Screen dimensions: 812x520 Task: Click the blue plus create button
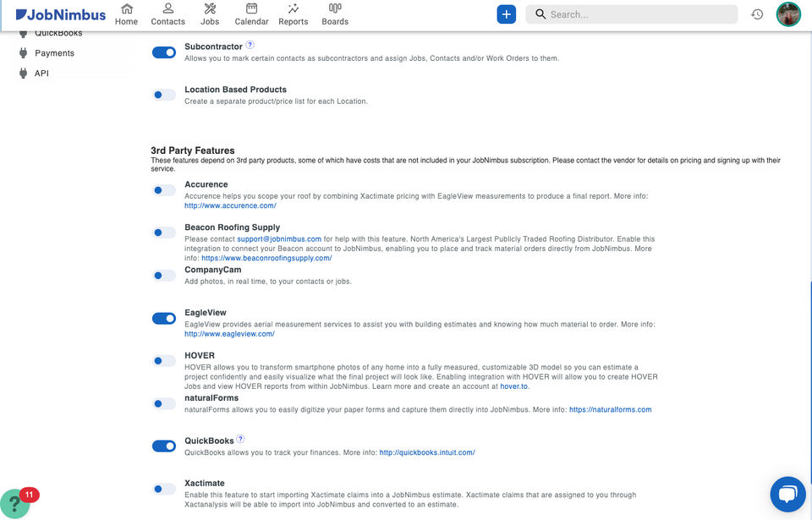pyautogui.click(x=506, y=14)
